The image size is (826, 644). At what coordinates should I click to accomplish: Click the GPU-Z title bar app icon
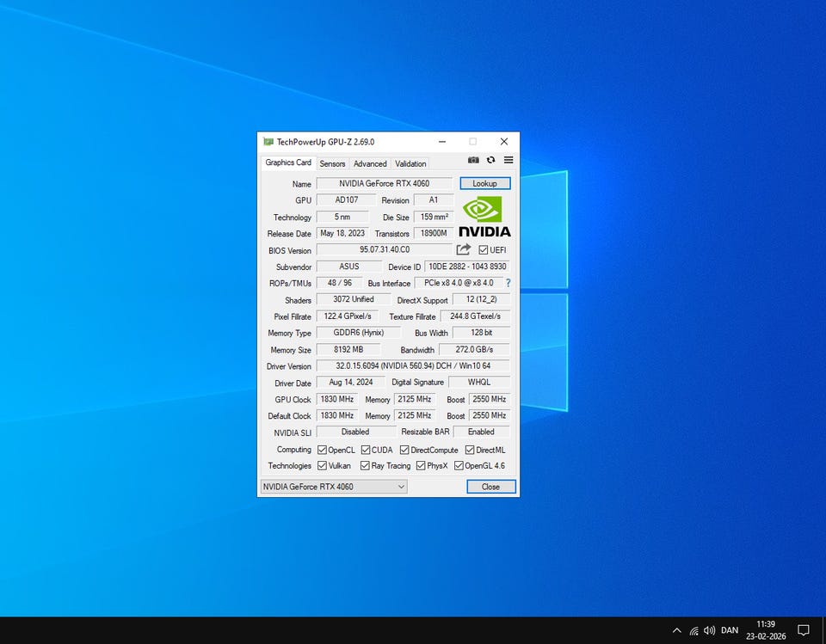pos(268,142)
